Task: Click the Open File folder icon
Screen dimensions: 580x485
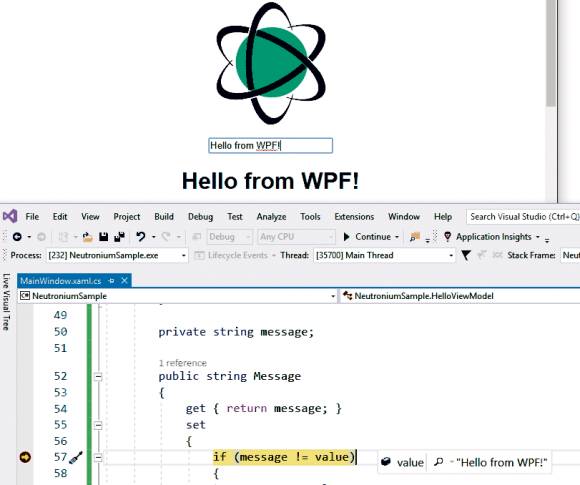Action: [x=88, y=237]
